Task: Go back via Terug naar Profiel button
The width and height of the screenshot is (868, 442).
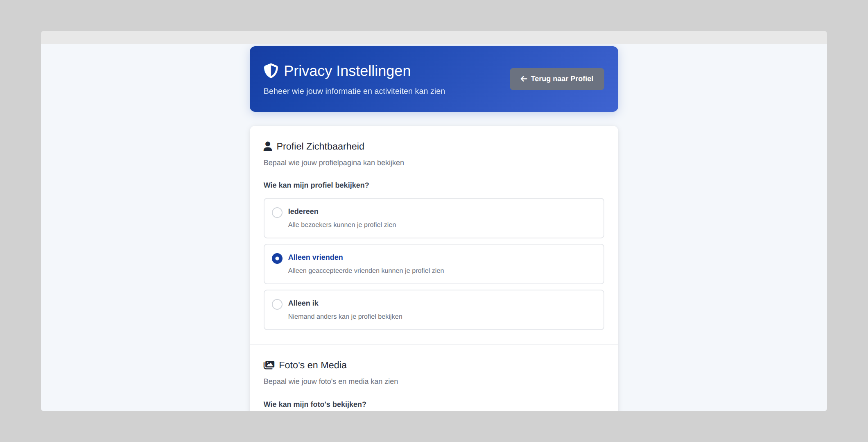Action: (557, 79)
